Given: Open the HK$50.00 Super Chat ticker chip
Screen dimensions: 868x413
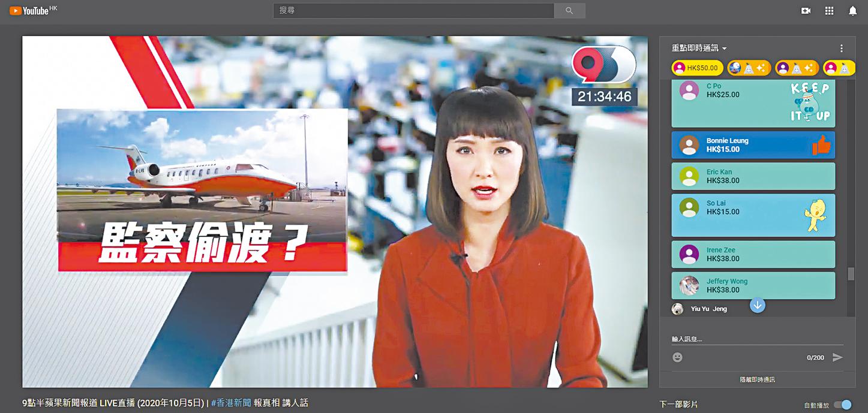Looking at the screenshot, I should click(x=696, y=68).
